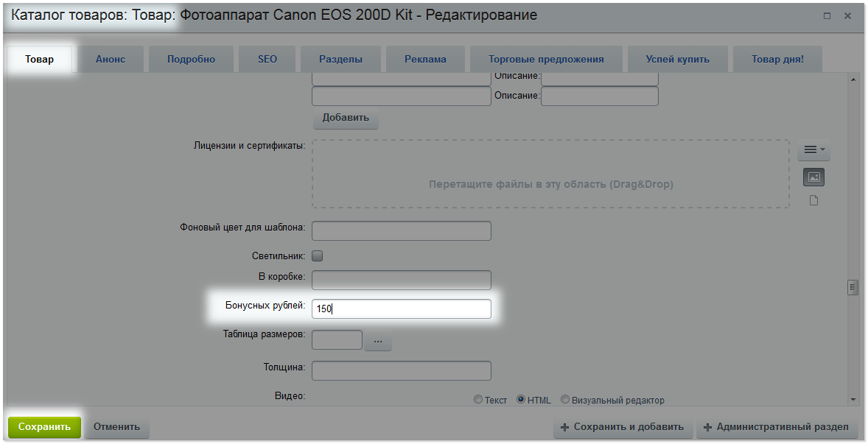
Task: Open the SEO tab
Action: pyautogui.click(x=267, y=59)
